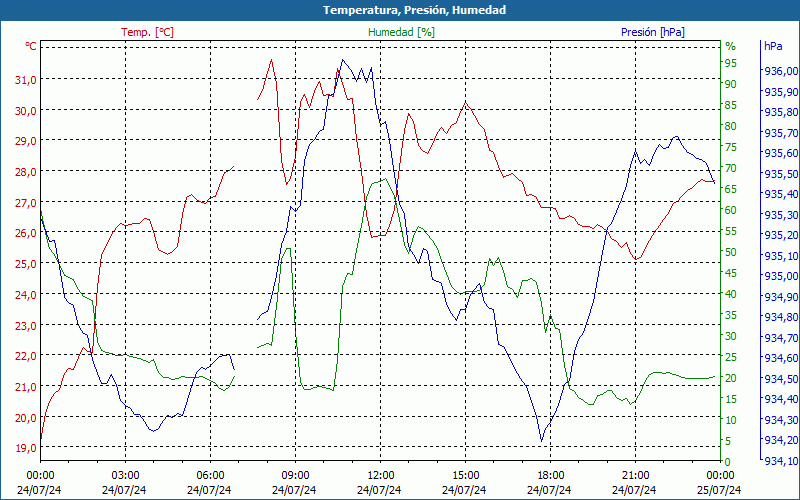Click the 935,60 pressure axis value

pos(781,153)
